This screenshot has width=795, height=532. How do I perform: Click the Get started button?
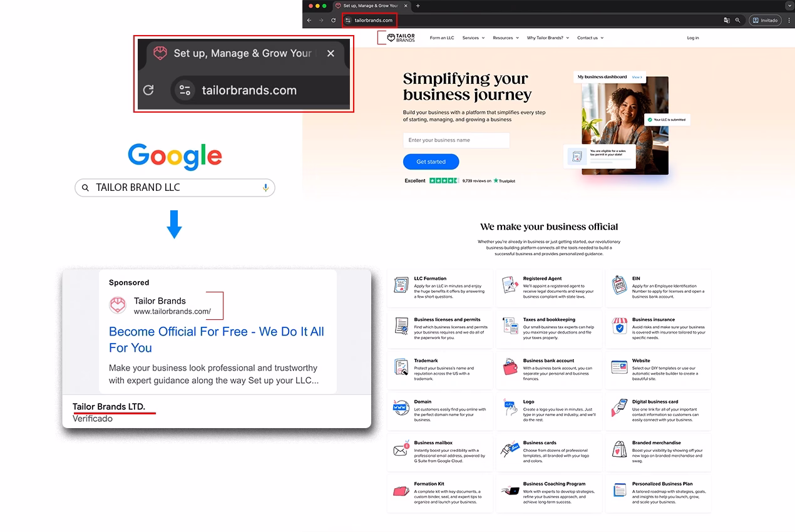tap(431, 161)
